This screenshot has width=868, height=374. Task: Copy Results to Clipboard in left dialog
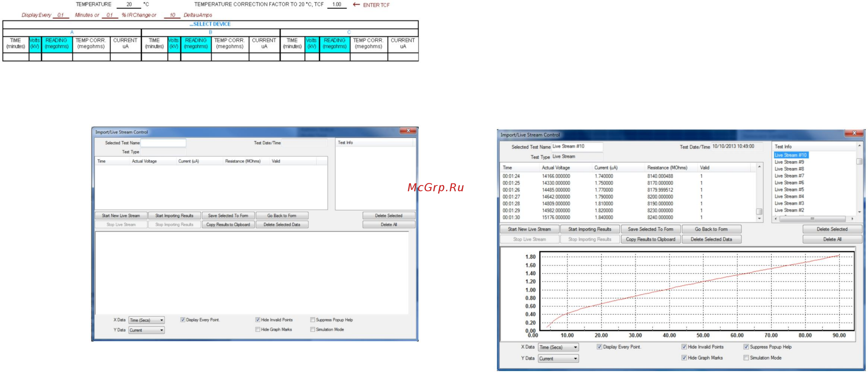coord(228,225)
